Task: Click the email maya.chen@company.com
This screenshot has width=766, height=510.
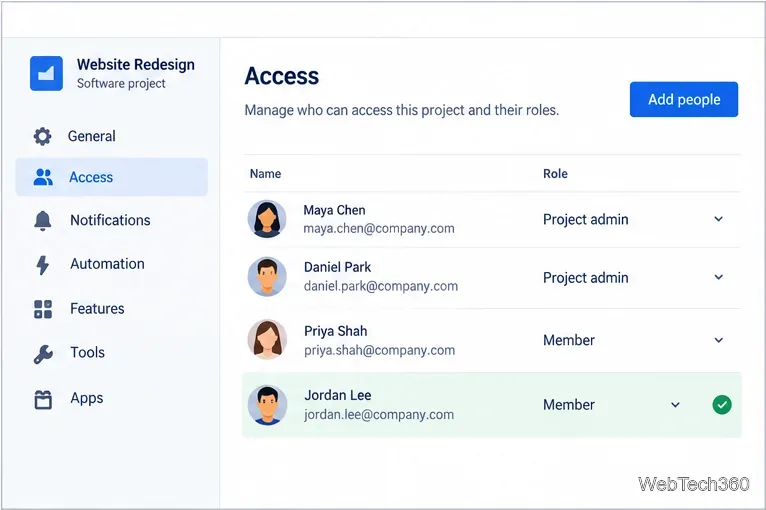Action: click(x=379, y=229)
